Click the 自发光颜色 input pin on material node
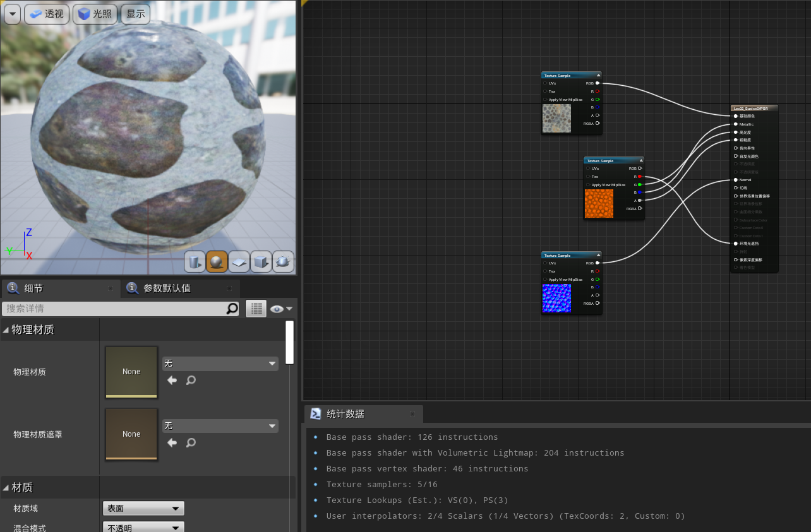Image resolution: width=811 pixels, height=532 pixels. [x=736, y=156]
